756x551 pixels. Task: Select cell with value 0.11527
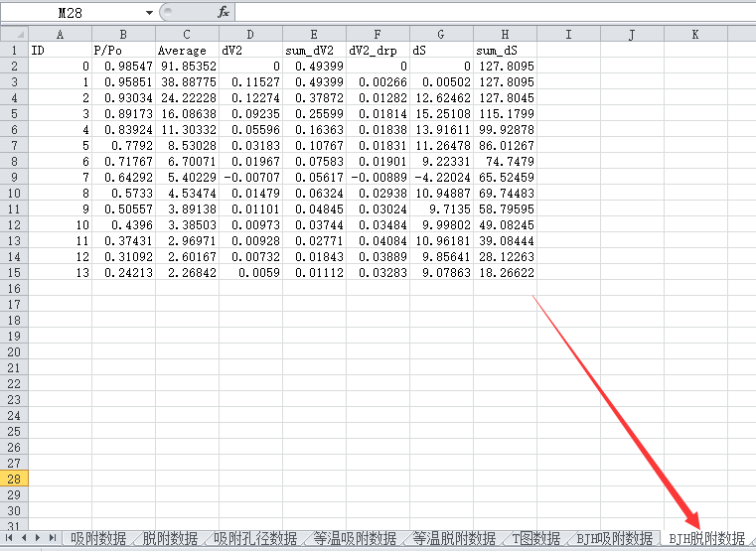click(x=250, y=81)
